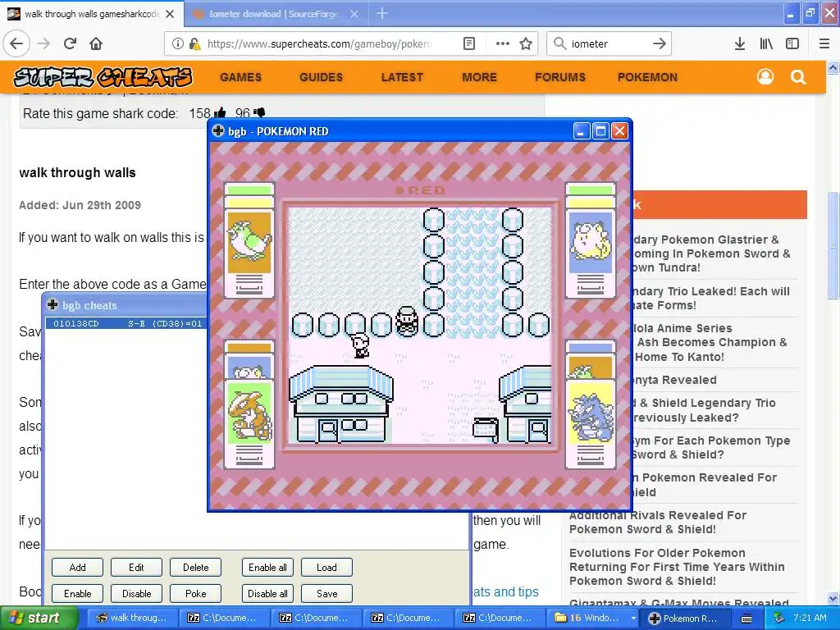Toggle the sidebar icon in Firefox toolbar

tap(792, 44)
